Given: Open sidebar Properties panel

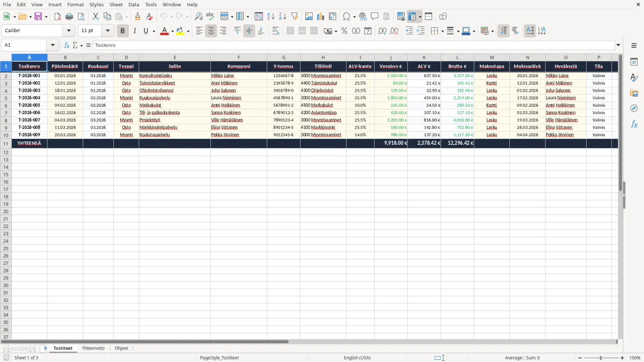Looking at the screenshot, I should 634,62.
